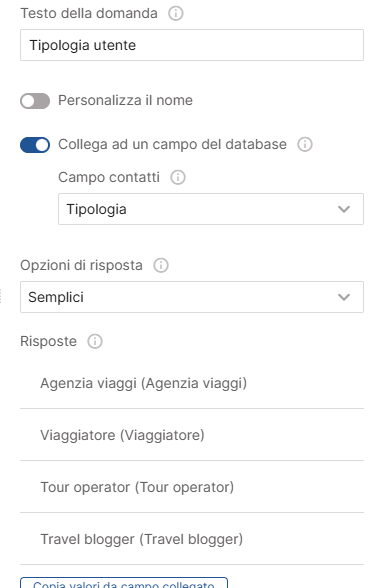Select the Viaggiatore answer row
This screenshot has height=588, width=377.
tap(192, 435)
